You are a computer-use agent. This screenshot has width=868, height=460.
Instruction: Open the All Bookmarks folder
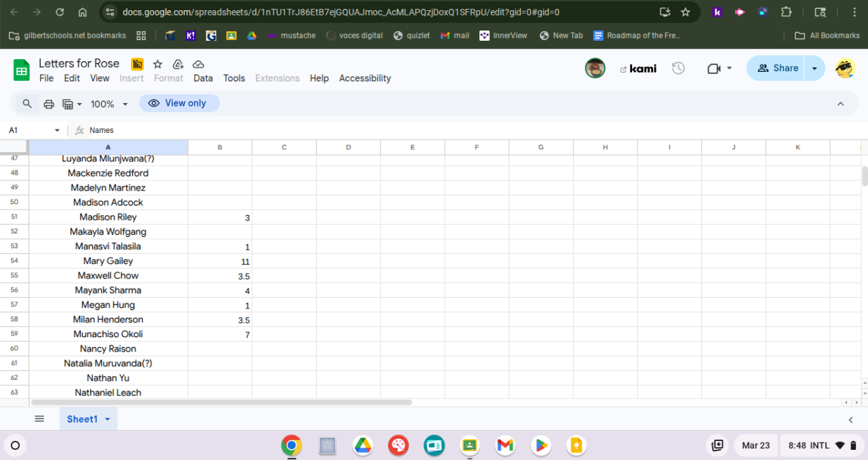(x=827, y=35)
